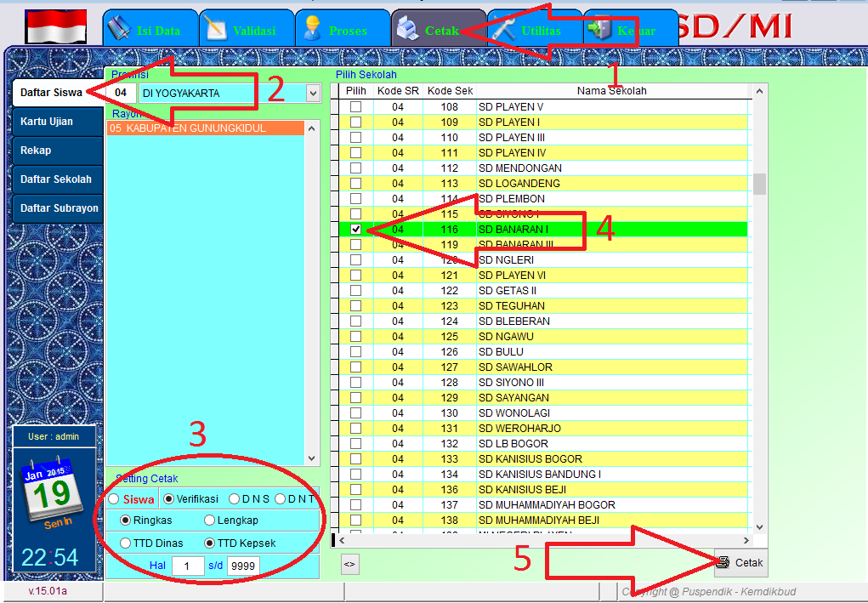868x603 pixels.
Task: Click the Keluar exit door icon
Action: coord(599,30)
